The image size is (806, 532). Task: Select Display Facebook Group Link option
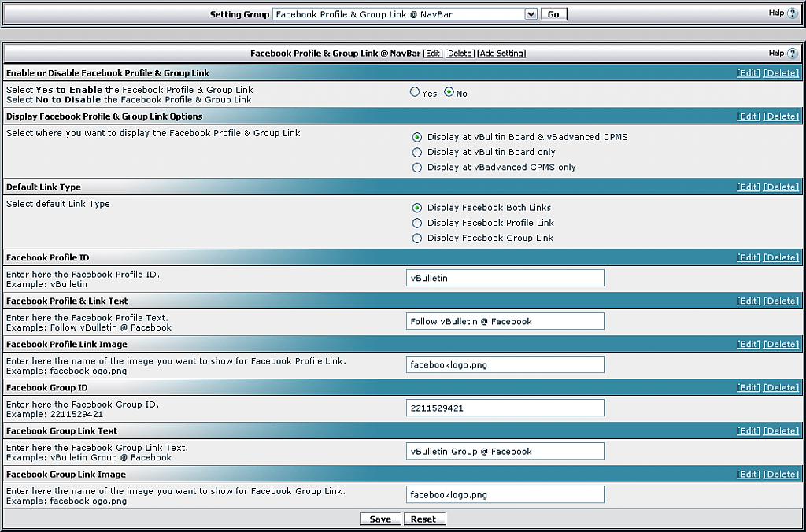tap(417, 238)
